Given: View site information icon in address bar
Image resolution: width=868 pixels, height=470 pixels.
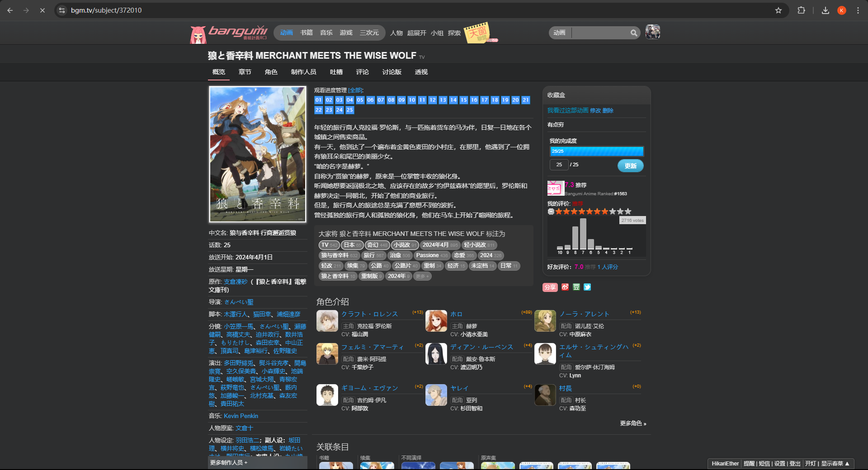Looking at the screenshot, I should tap(62, 10).
